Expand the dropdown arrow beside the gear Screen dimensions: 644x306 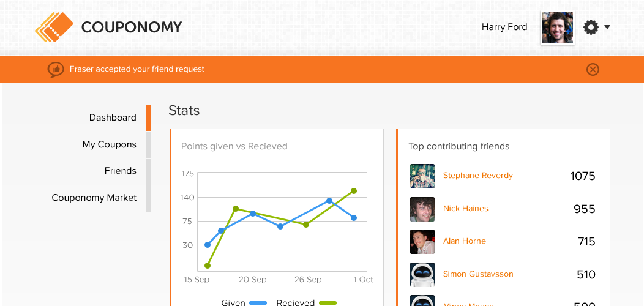(607, 27)
